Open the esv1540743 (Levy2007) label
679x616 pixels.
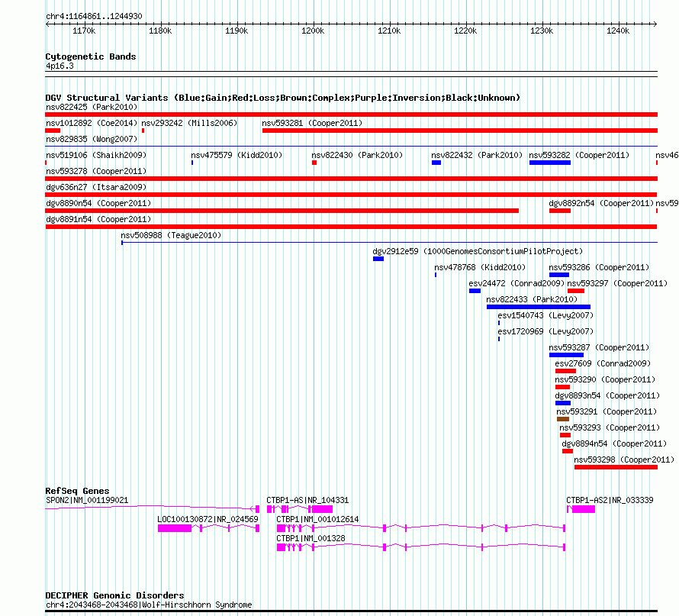click(545, 315)
